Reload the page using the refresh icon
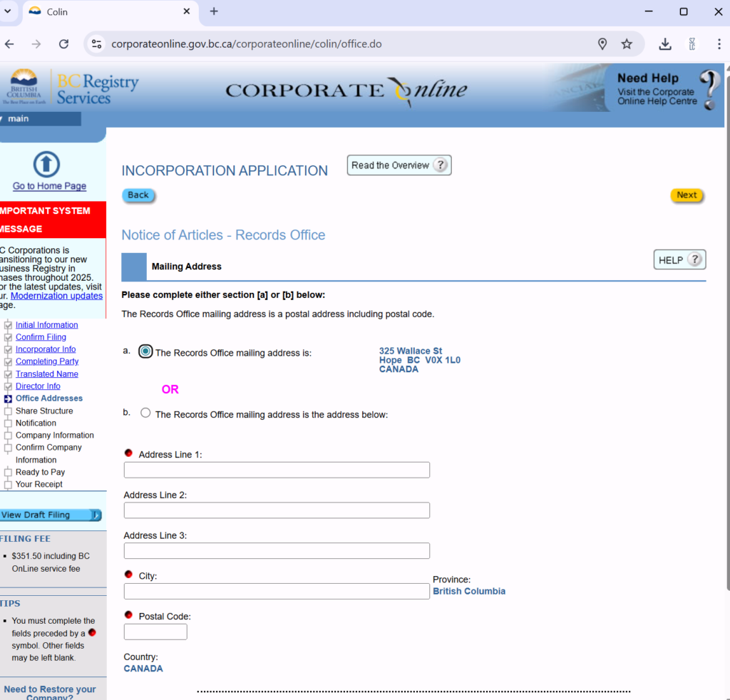 pos(63,44)
